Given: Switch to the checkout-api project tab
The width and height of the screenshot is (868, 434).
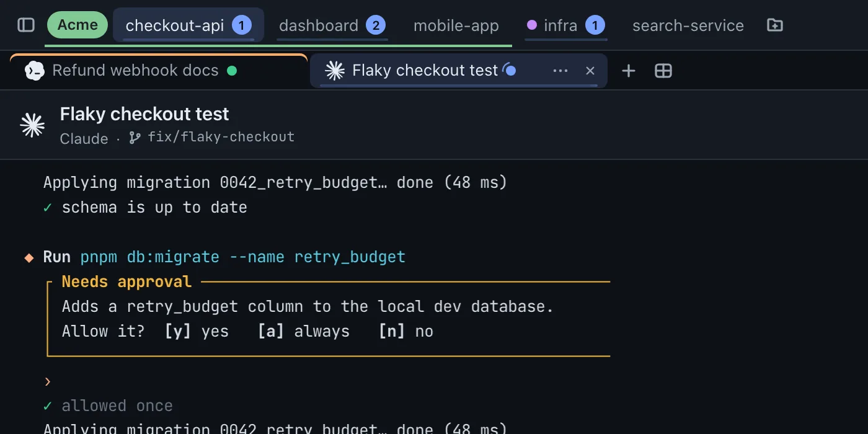Looking at the screenshot, I should pyautogui.click(x=188, y=25).
